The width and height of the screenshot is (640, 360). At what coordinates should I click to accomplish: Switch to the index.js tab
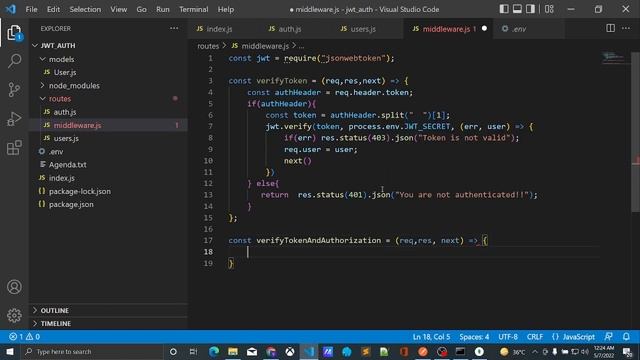point(219,29)
